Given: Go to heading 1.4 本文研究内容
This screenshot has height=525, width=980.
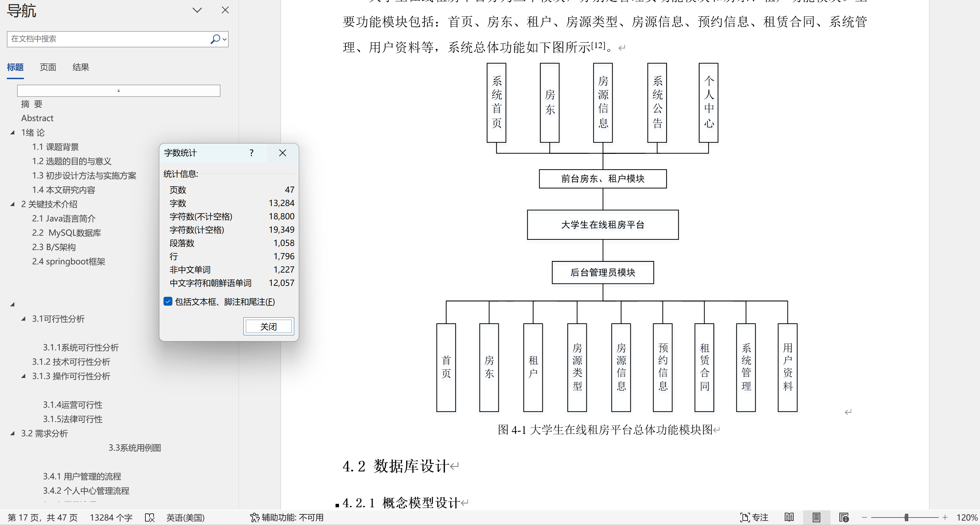Looking at the screenshot, I should [63, 190].
